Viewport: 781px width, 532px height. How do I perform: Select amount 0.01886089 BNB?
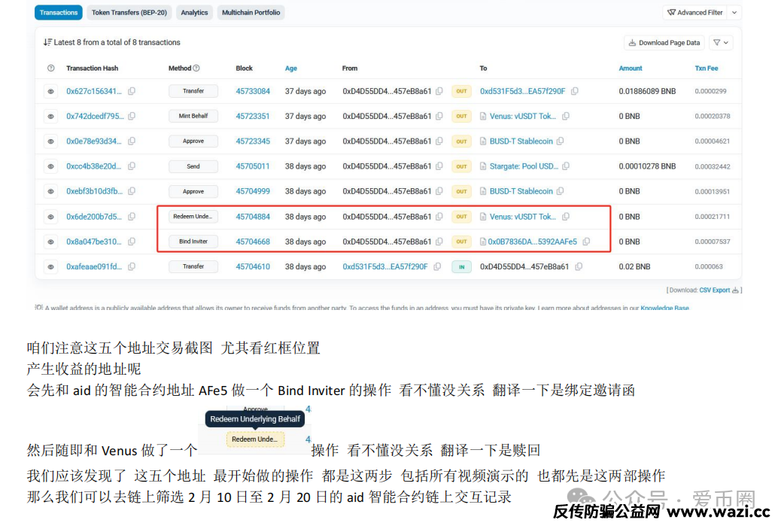(x=647, y=91)
